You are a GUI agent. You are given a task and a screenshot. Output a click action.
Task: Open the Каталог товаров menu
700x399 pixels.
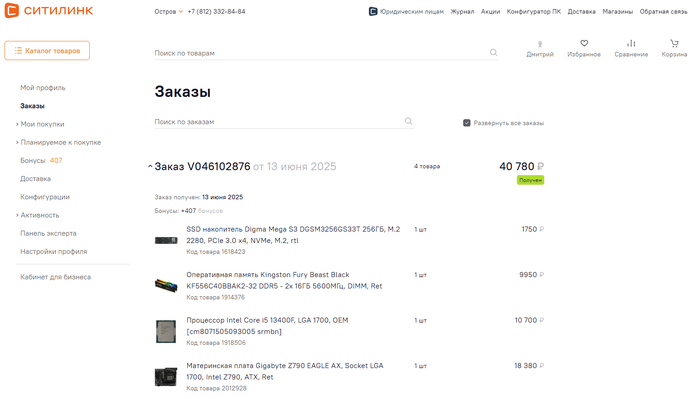47,50
